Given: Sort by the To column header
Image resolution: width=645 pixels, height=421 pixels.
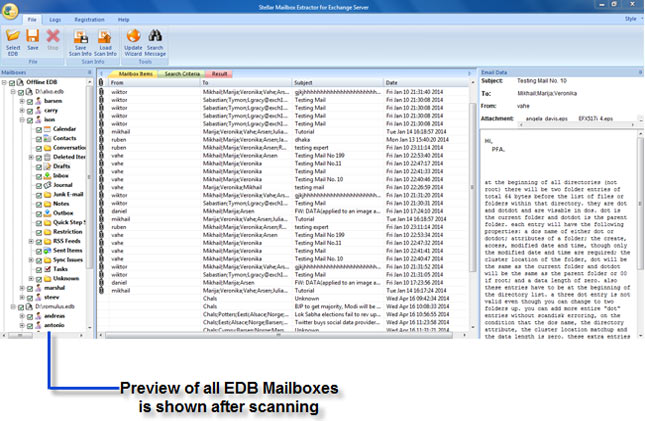Looking at the screenshot, I should coord(245,83).
